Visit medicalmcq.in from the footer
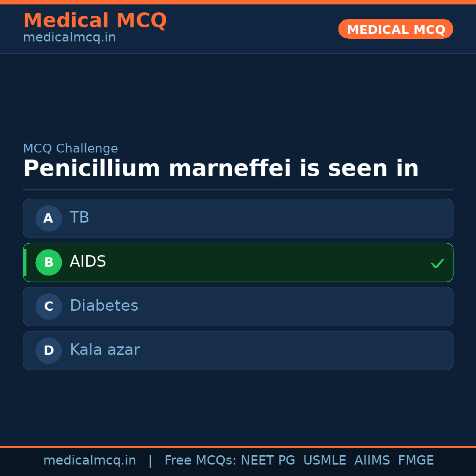 pyautogui.click(x=89, y=460)
